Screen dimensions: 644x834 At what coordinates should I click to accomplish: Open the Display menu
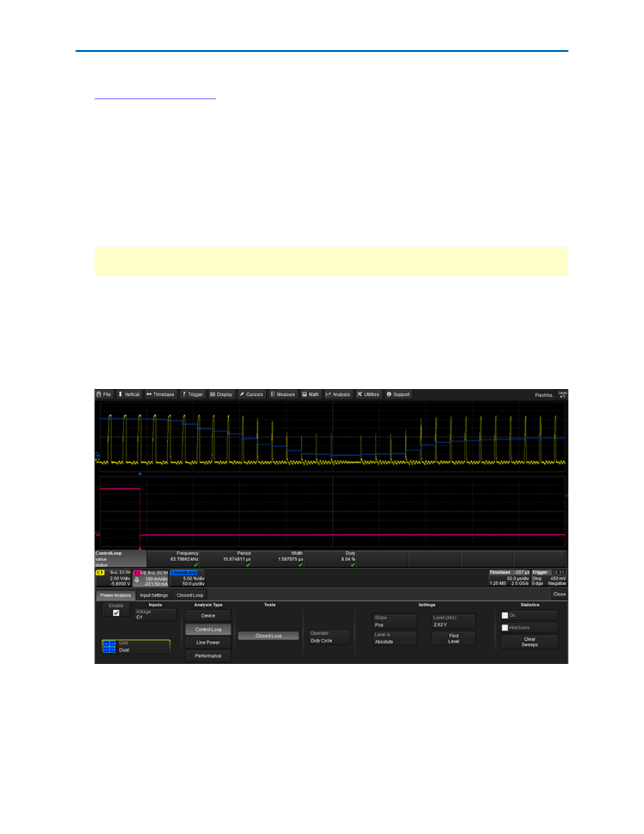221,394
